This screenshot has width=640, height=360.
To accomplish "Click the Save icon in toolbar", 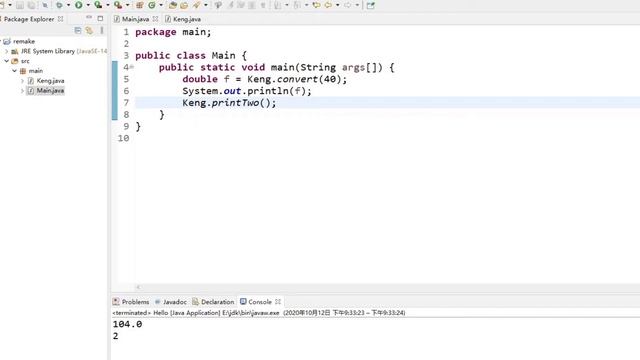I will coord(20,5).
